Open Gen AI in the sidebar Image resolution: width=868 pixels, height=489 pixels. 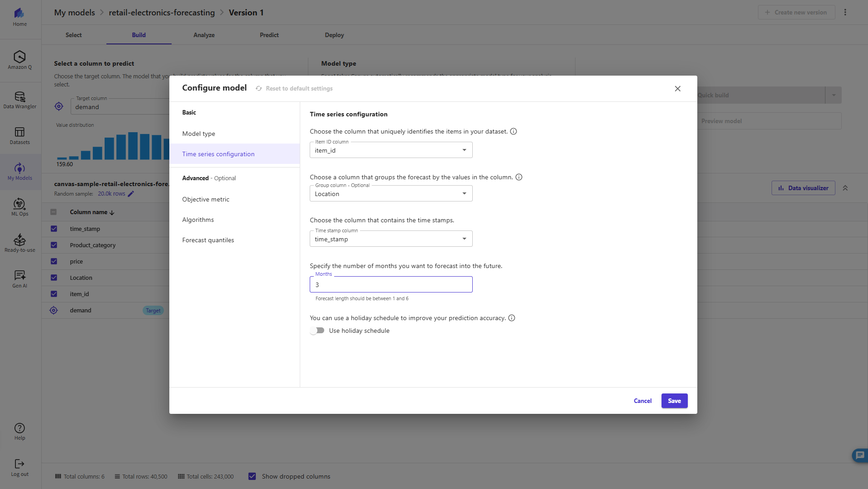point(19,279)
